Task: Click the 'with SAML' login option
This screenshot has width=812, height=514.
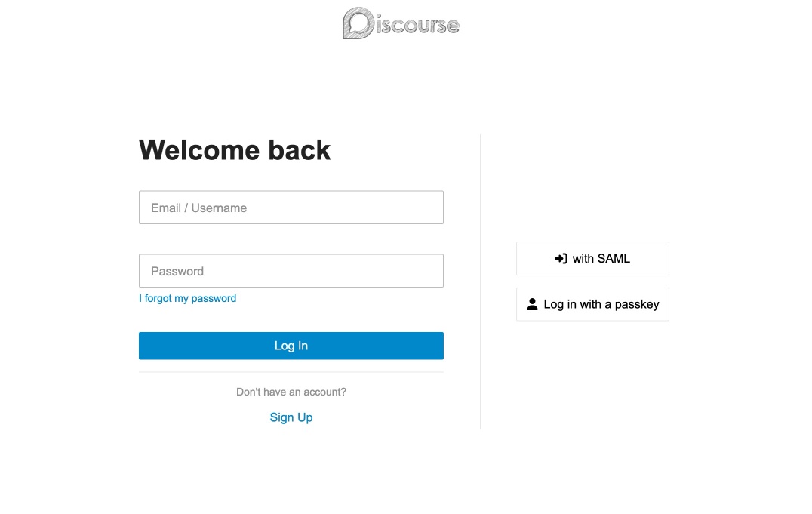Action: tap(592, 258)
